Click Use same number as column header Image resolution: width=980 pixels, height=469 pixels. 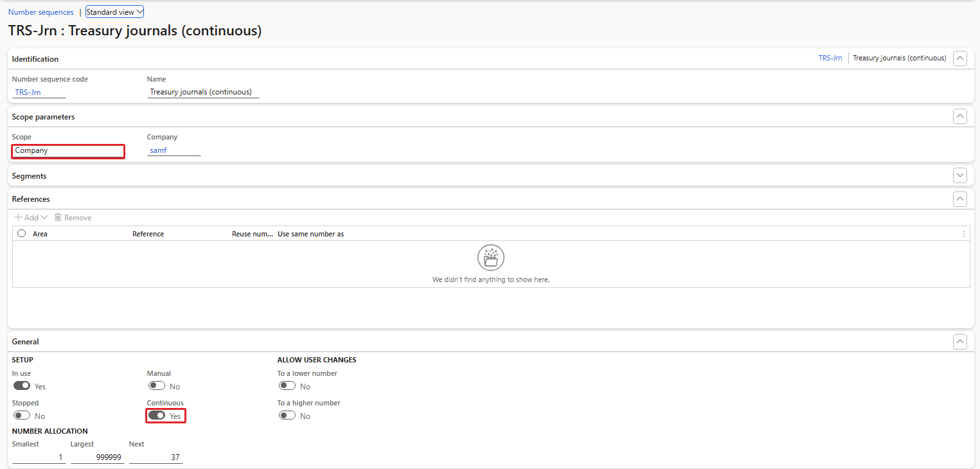310,234
